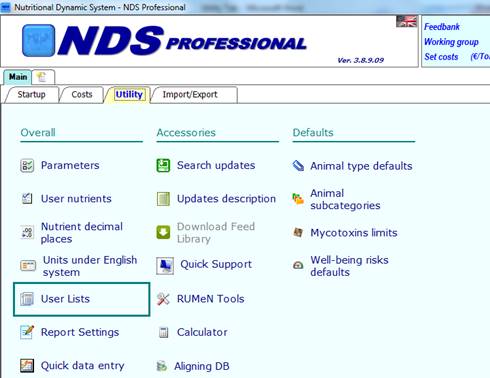Click the User nutrients icon

[27, 199]
